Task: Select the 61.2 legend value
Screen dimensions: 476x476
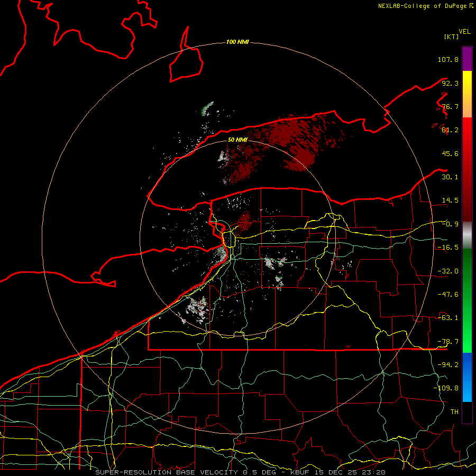Action: pyautogui.click(x=450, y=130)
